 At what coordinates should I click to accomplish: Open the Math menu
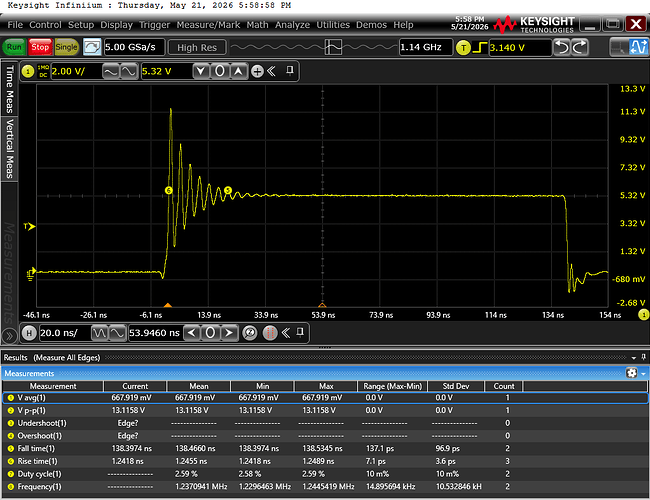[257, 25]
